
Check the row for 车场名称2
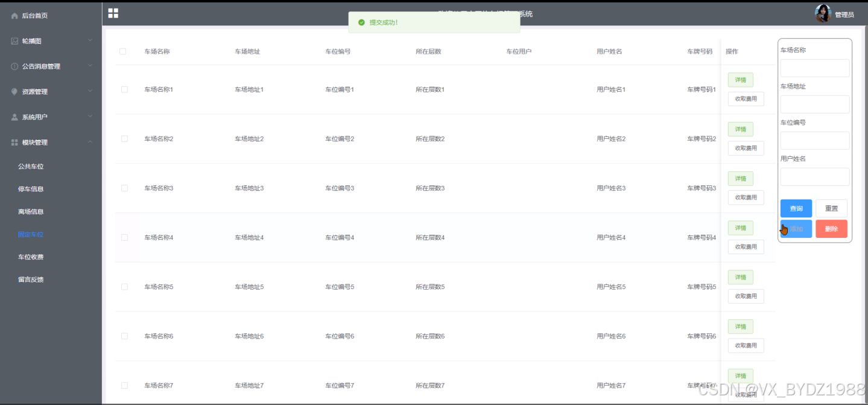[x=124, y=139]
